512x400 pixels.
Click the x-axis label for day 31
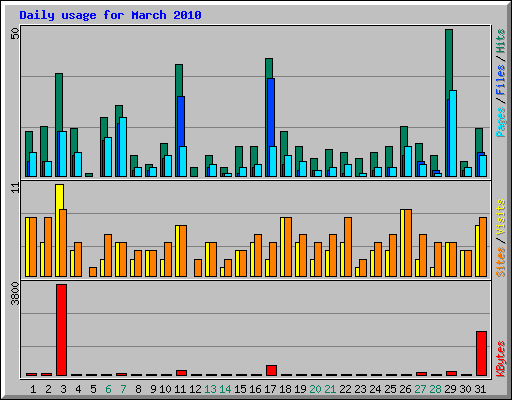480,389
